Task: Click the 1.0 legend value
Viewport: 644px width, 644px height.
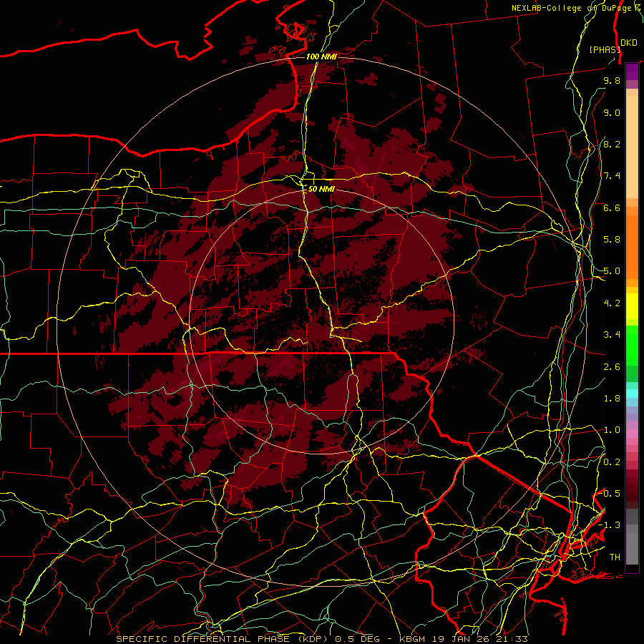Action: pos(612,430)
